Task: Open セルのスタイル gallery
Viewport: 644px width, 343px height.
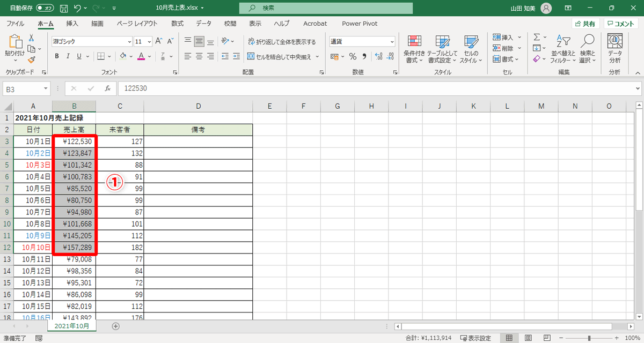Action: coord(471,49)
